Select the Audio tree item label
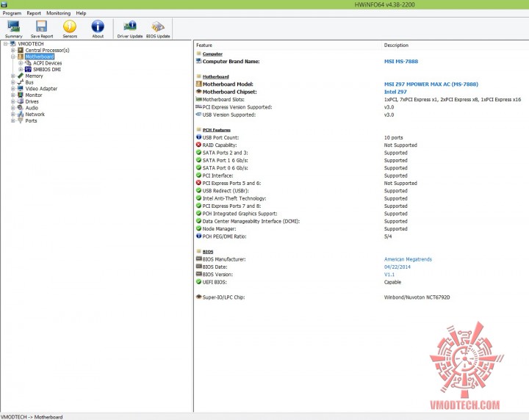Image resolution: width=529 pixels, height=420 pixels. (32, 108)
